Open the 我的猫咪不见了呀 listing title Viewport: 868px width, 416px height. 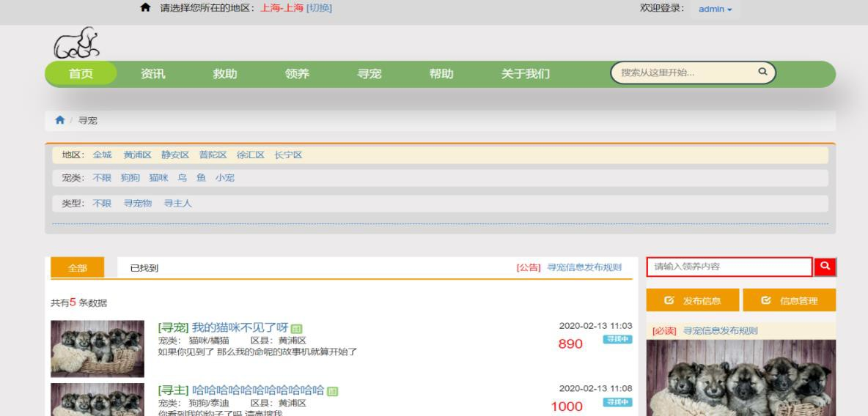click(x=240, y=327)
